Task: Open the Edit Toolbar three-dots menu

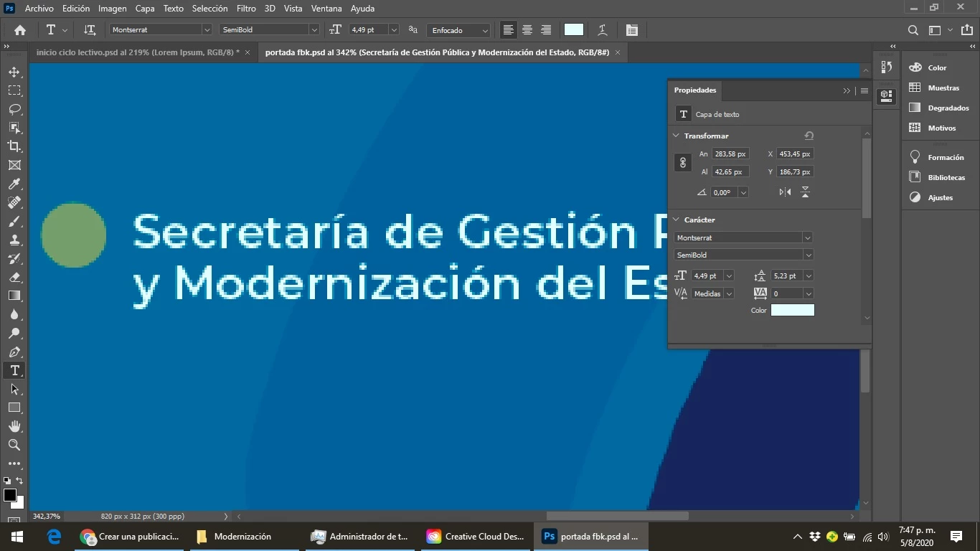Action: coord(14,463)
